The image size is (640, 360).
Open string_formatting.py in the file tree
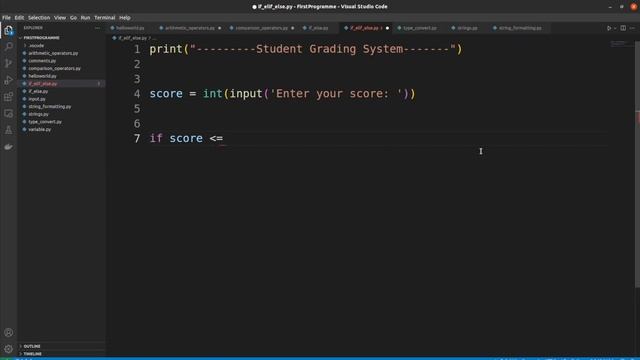[50, 107]
